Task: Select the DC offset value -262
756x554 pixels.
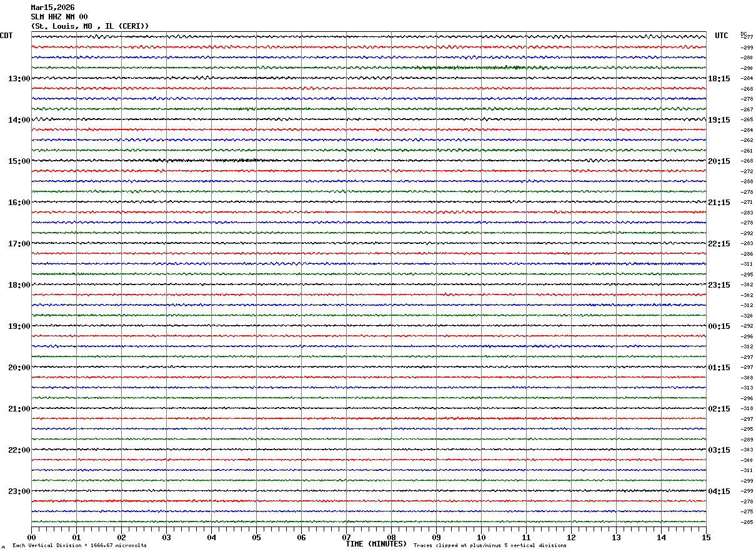Action: pyautogui.click(x=747, y=141)
